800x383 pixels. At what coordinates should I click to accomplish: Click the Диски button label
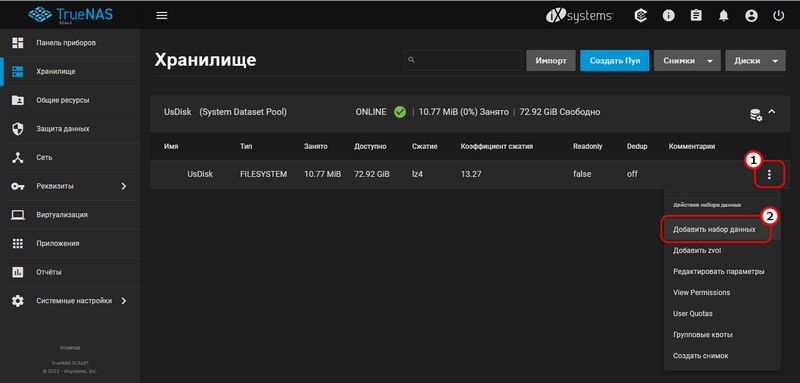(x=747, y=61)
